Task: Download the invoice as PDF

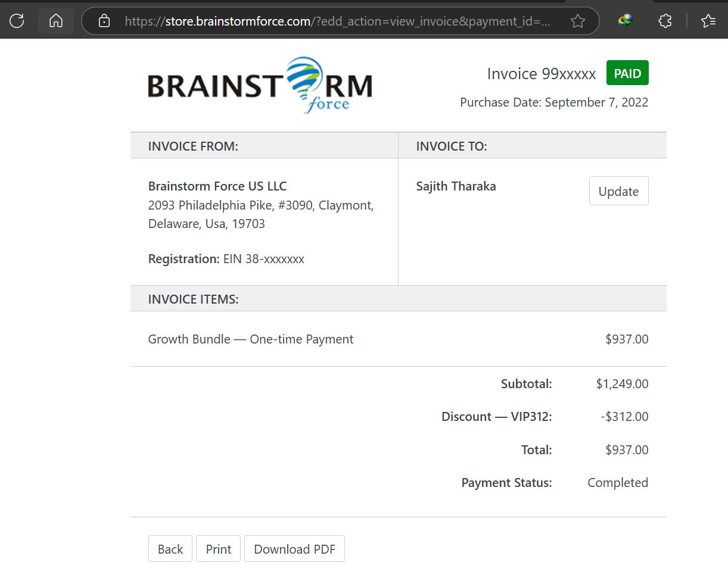Action: click(x=294, y=549)
